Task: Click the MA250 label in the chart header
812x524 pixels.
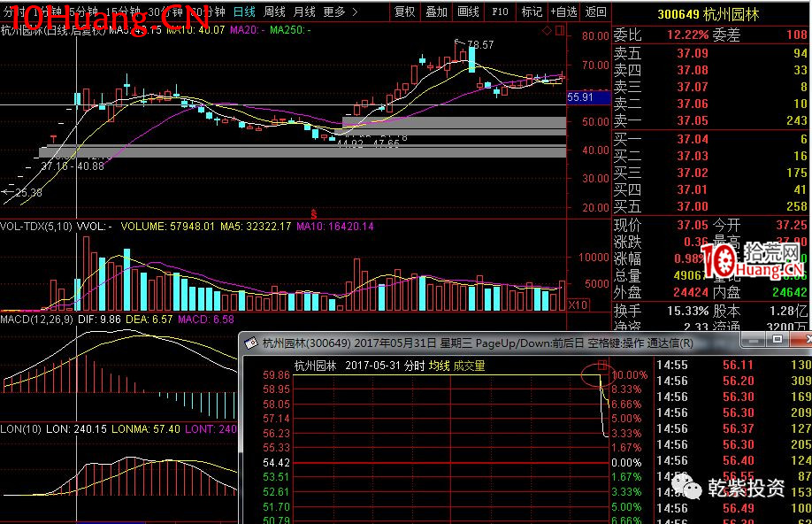Action: 290,30
